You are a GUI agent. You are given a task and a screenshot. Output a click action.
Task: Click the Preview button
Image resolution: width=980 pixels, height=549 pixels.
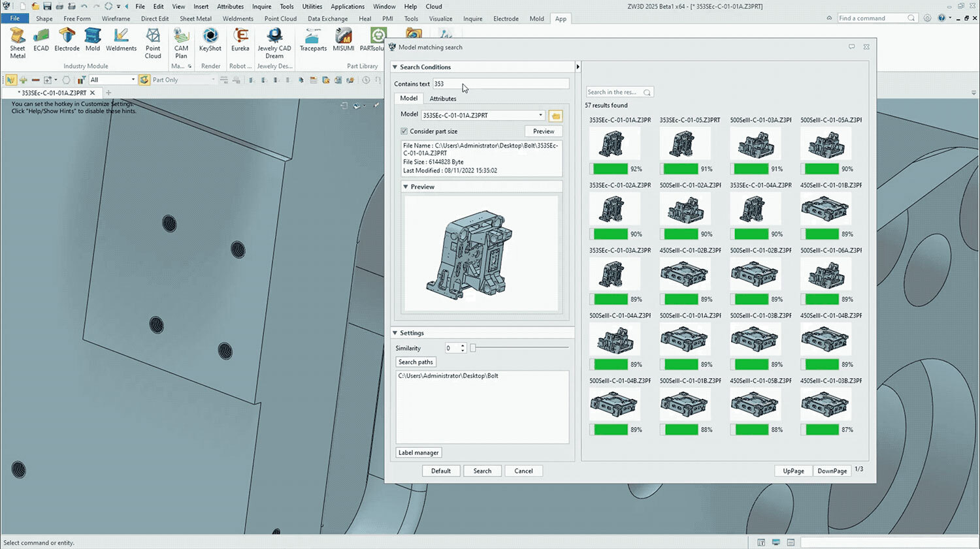(x=544, y=131)
